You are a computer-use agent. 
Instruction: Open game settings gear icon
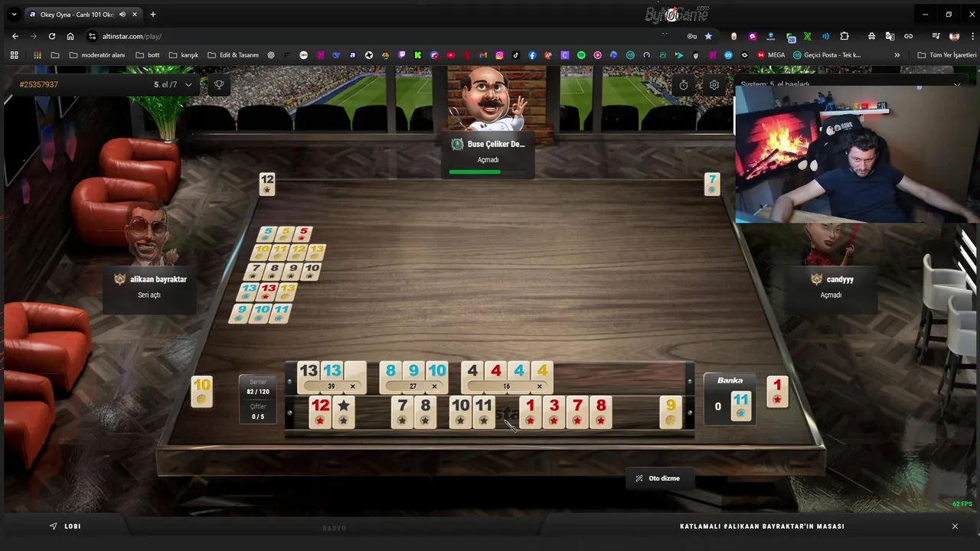click(x=714, y=85)
